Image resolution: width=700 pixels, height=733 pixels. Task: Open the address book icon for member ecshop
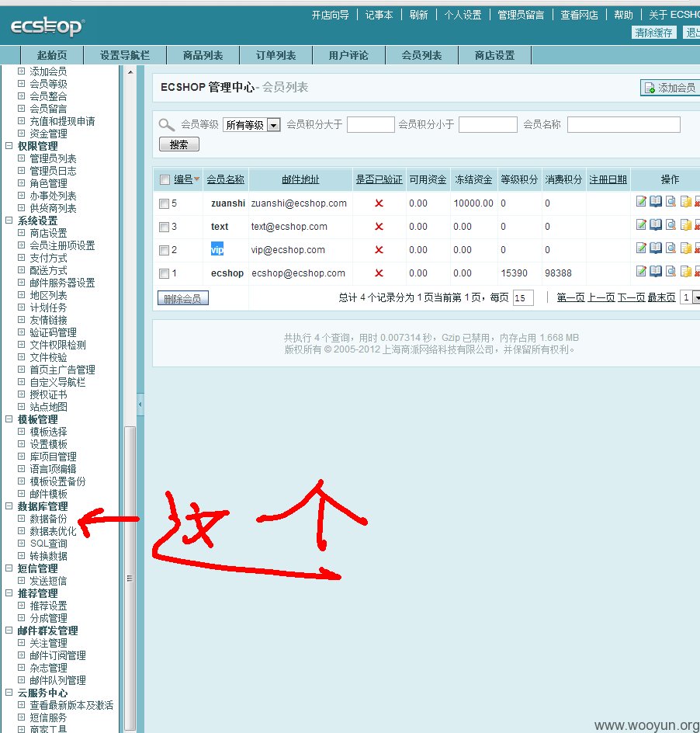click(656, 271)
